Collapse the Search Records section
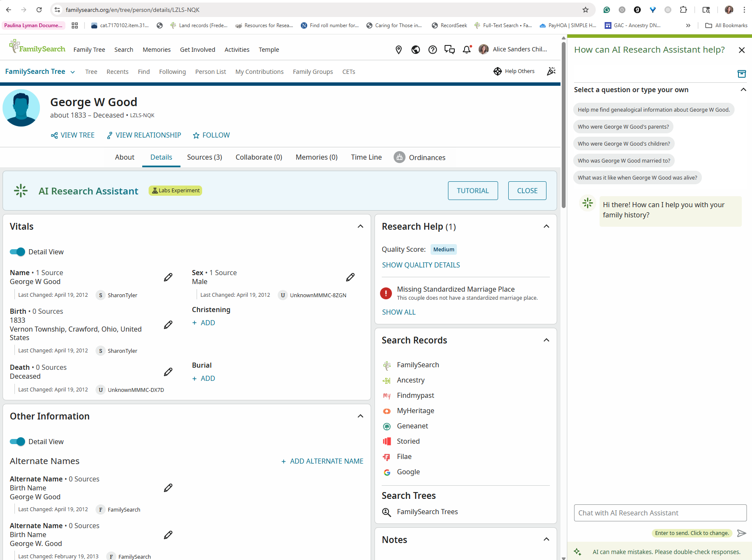Viewport: 752px width, 560px height. click(x=546, y=340)
